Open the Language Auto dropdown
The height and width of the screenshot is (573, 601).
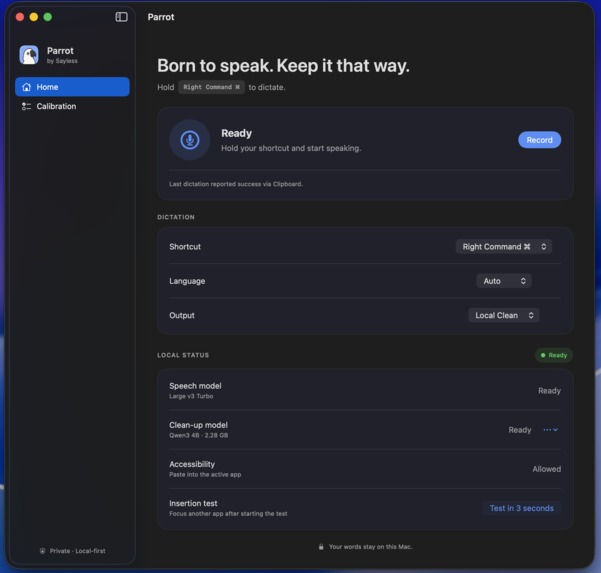coord(504,281)
